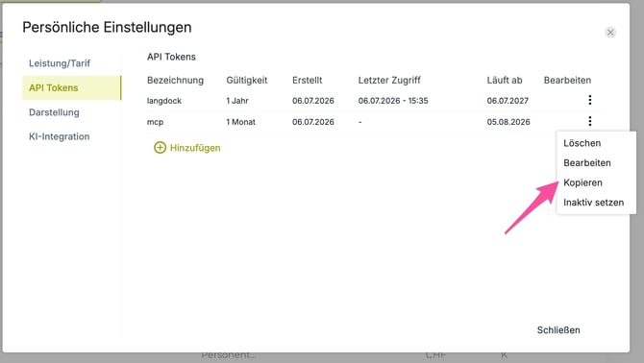Choose Löschen from the context menu
This screenshot has height=363, width=644.
(582, 143)
